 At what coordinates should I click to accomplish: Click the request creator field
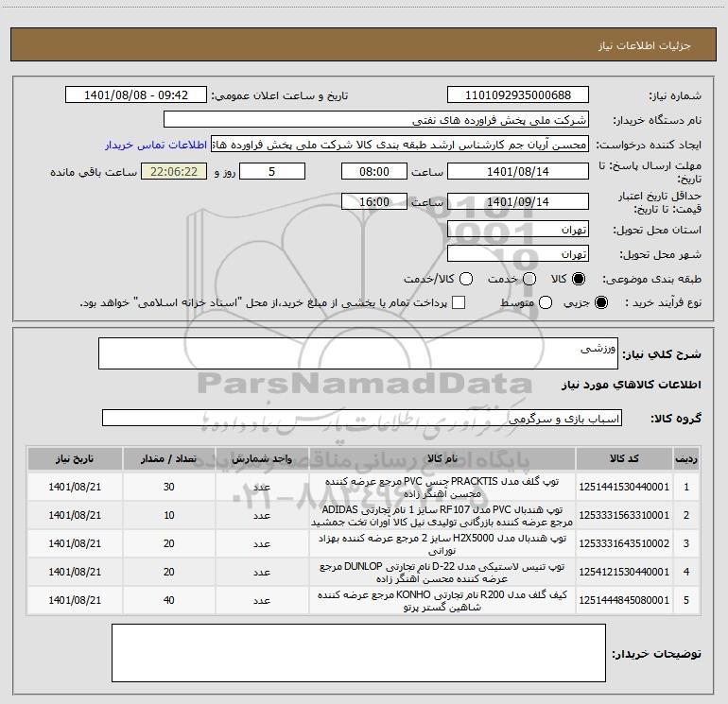tap(400, 145)
